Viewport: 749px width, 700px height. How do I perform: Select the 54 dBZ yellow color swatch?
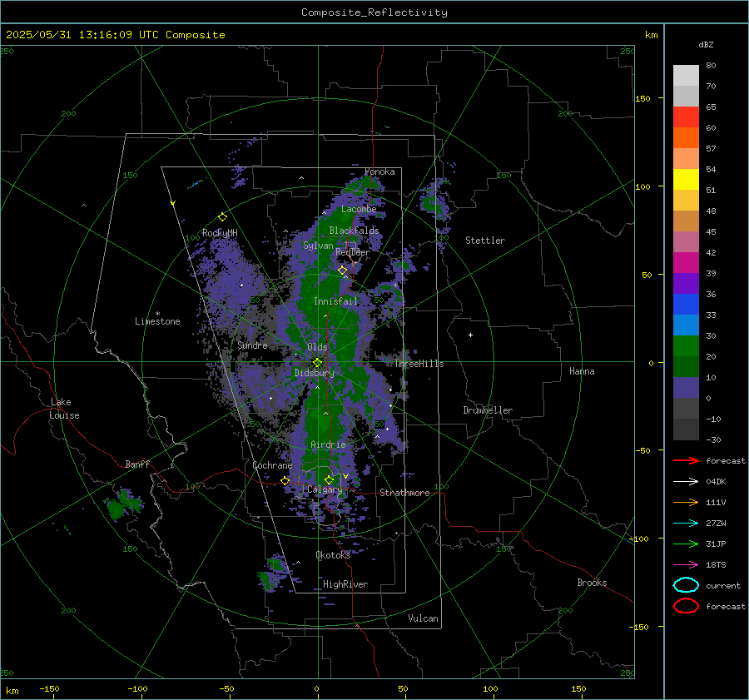(x=686, y=180)
